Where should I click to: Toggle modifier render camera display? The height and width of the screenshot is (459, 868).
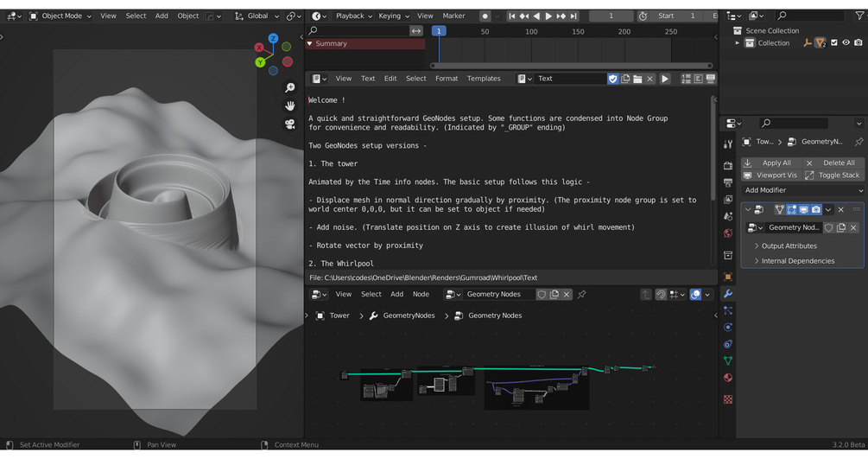(816, 209)
